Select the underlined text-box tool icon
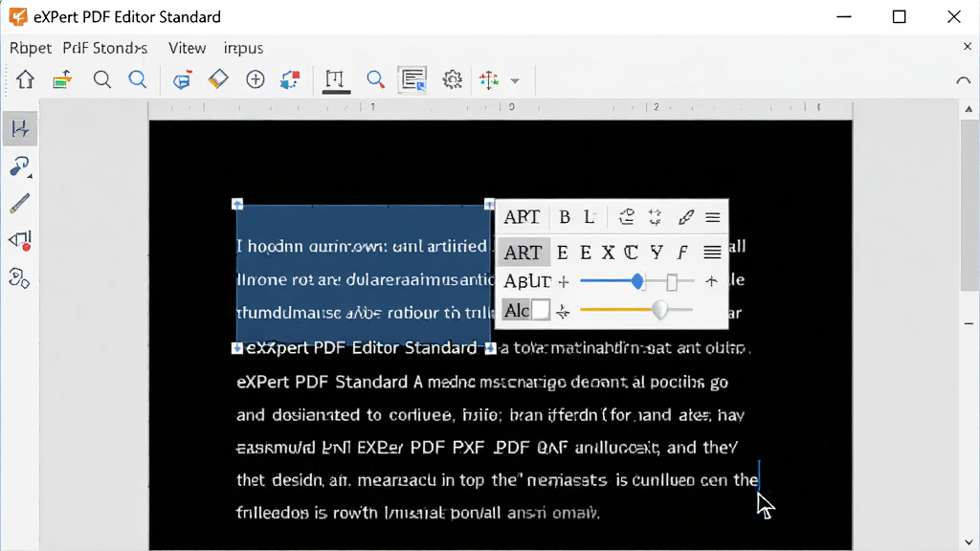The height and width of the screenshot is (551, 980). coord(336,81)
